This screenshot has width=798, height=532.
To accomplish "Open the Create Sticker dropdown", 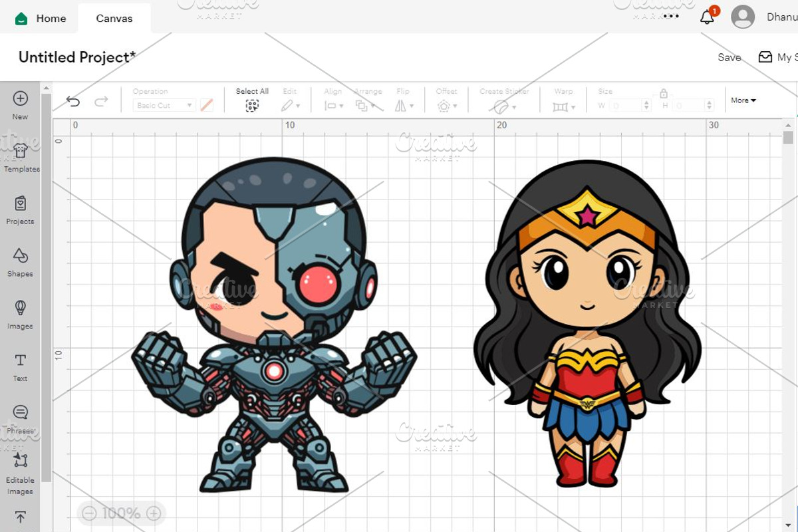I will tap(505, 106).
